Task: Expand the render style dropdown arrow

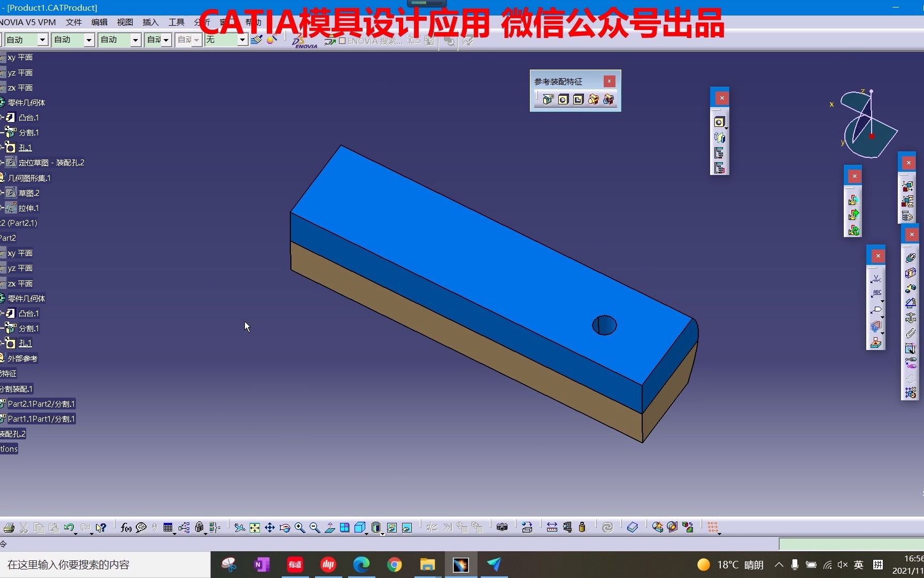Action: pos(382,533)
